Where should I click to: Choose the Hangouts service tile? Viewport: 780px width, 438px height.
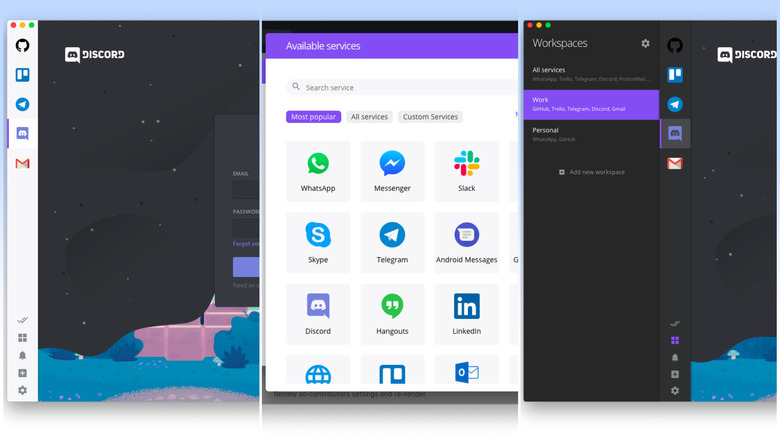(392, 315)
